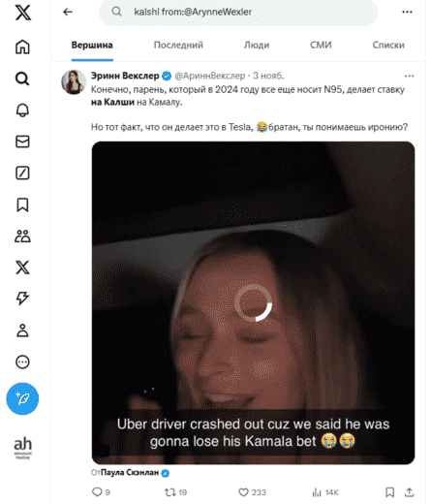Screen dimensions: 431x504
Task: Open Profile person icon in sidebar
Action: (22, 331)
